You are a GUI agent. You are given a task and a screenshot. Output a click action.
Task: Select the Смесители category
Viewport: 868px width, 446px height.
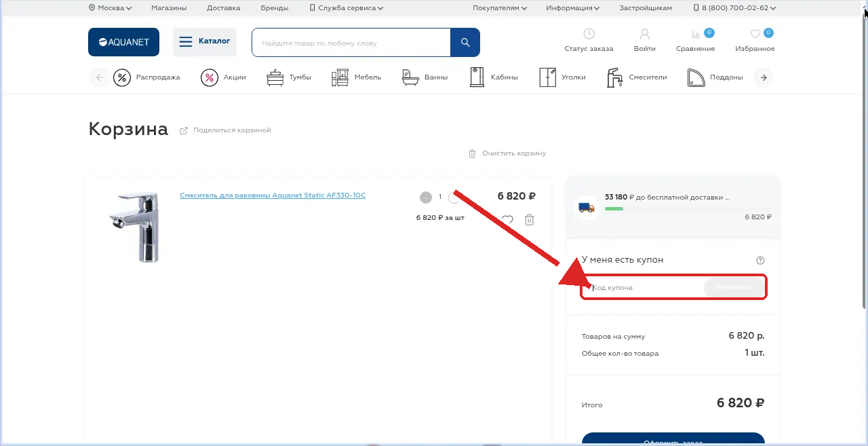click(x=636, y=77)
